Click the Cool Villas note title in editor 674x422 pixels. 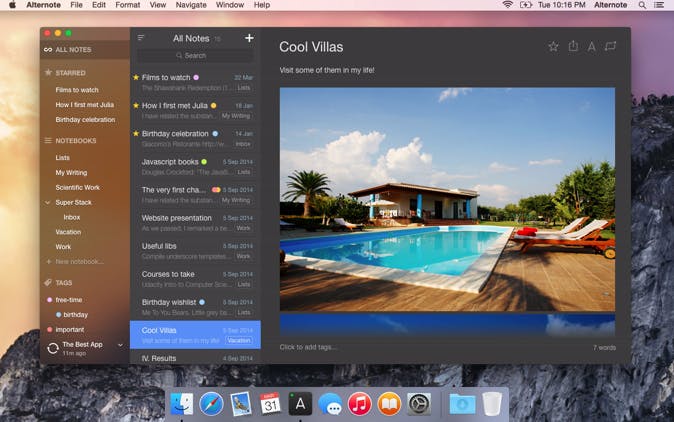point(311,47)
